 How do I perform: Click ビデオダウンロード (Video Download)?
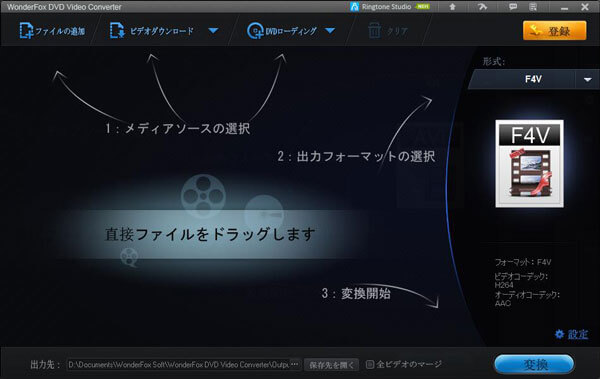152,31
